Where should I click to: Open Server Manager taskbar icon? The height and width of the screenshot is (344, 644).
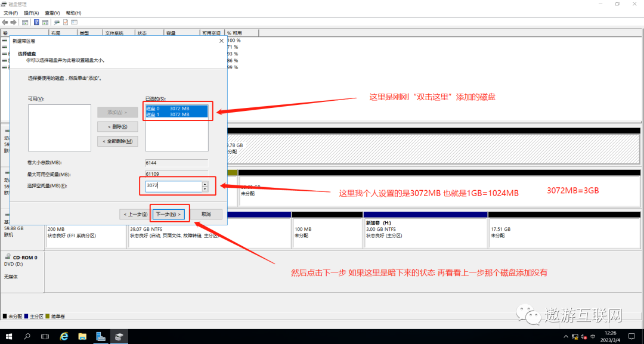click(x=101, y=336)
